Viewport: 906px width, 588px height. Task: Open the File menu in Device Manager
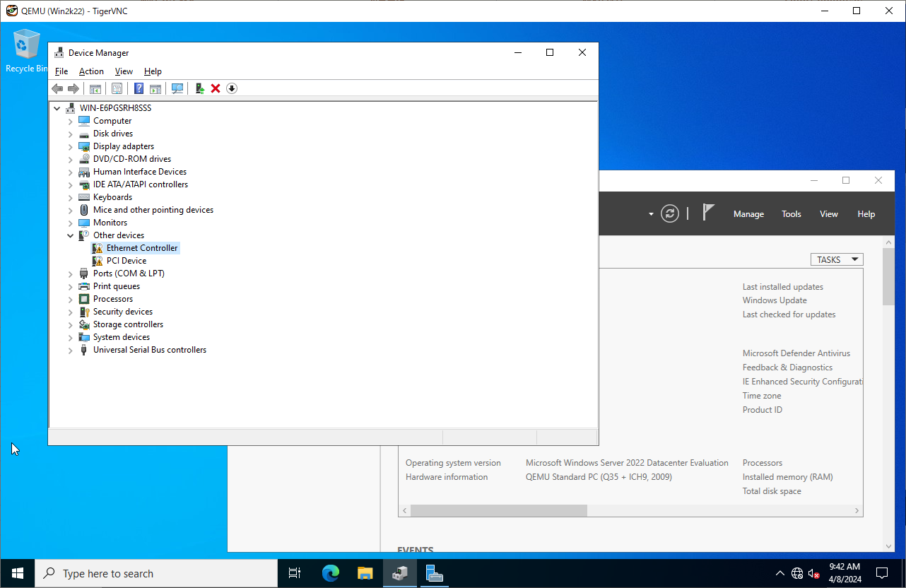tap(61, 71)
